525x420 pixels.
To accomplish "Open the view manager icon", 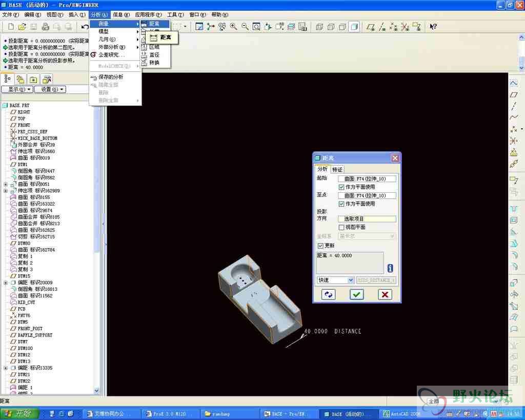I will pyautogui.click(x=302, y=27).
